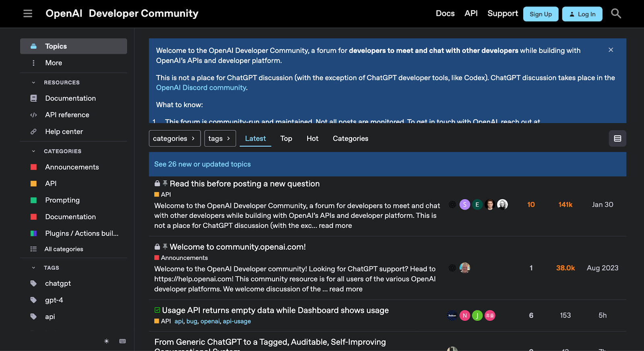The image size is (644, 351).
Task: Open API link in the header
Action: click(471, 14)
